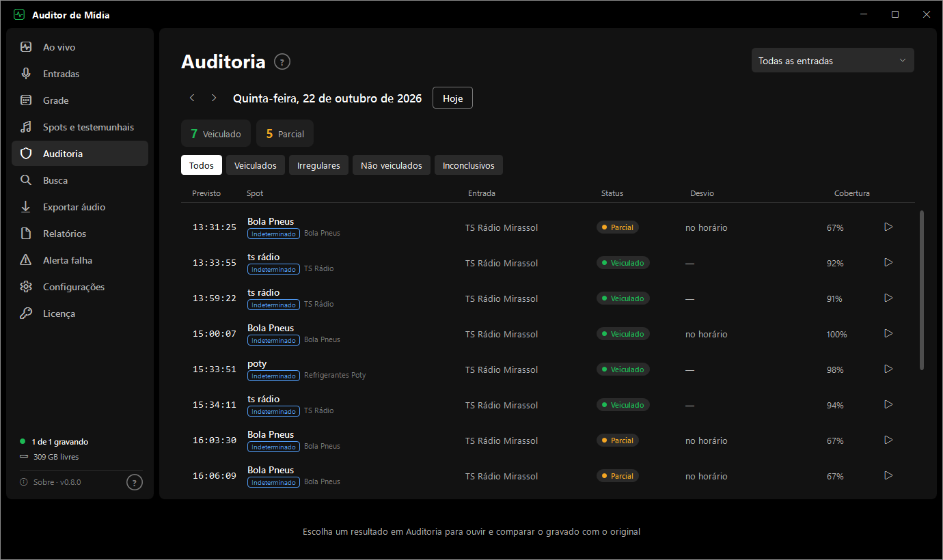Select Auditoria in the sidebar
The width and height of the screenshot is (943, 560).
[x=80, y=154]
